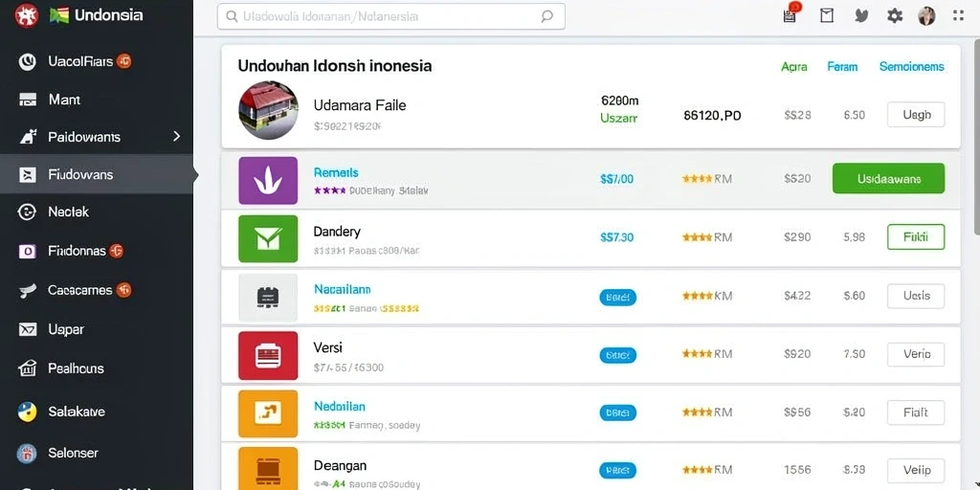Click the user avatar in top bar
Screen dimensions: 980x490
click(x=926, y=16)
